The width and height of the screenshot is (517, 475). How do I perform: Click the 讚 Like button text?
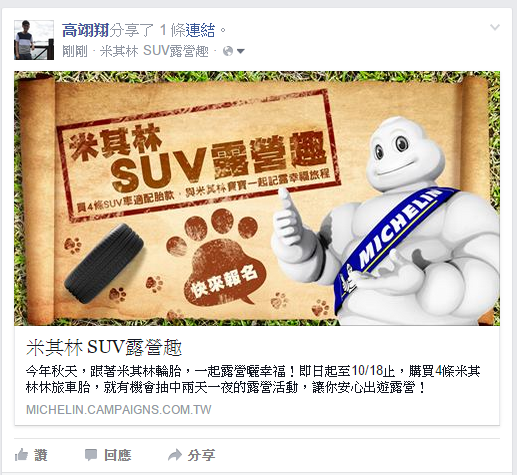pyautogui.click(x=41, y=455)
